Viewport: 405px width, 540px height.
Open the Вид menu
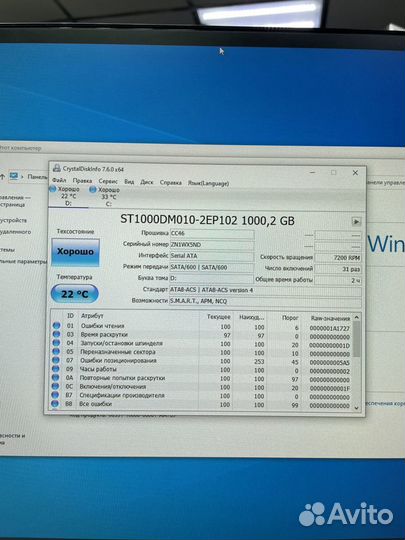[x=129, y=181]
